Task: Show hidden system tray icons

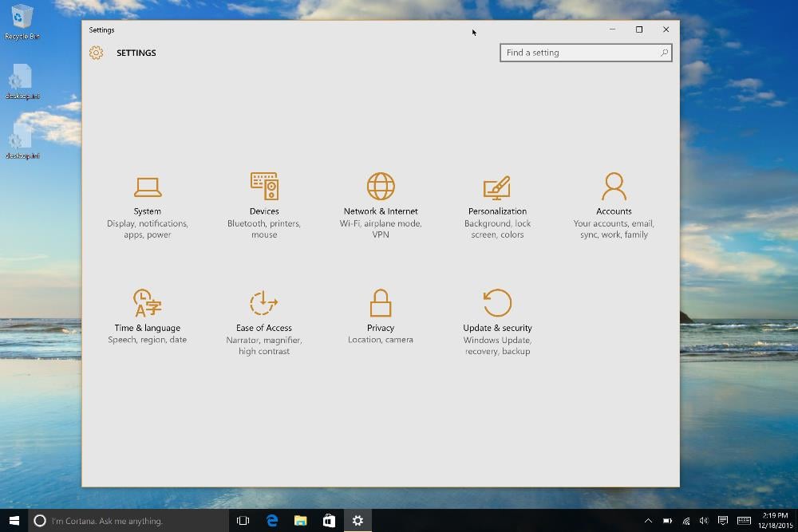Action: click(648, 521)
